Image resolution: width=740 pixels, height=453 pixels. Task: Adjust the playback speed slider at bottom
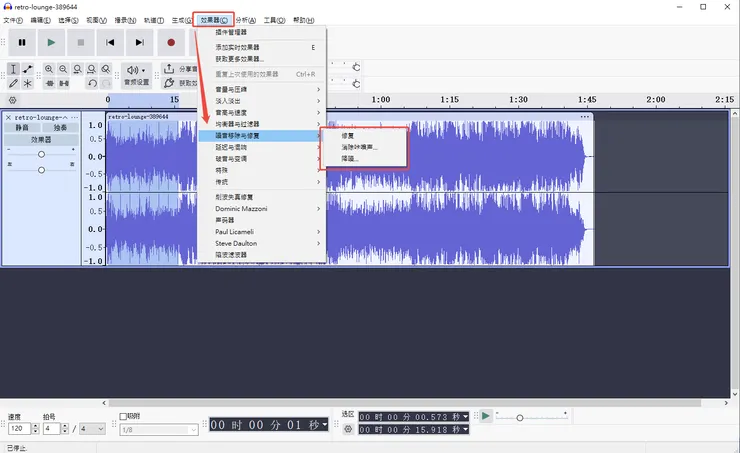[520, 417]
